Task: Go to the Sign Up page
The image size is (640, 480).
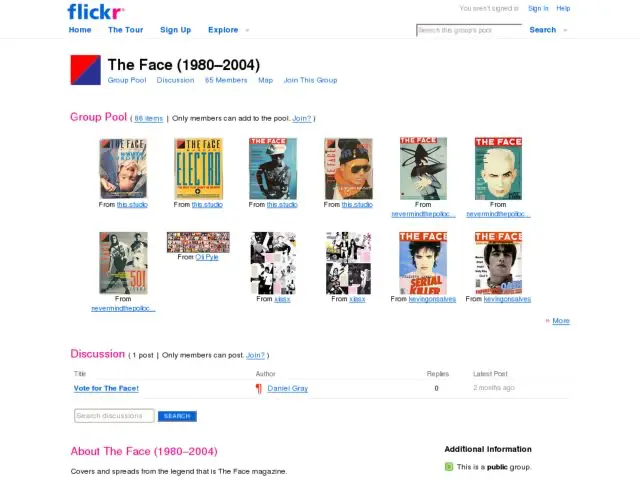Action: pyautogui.click(x=176, y=30)
